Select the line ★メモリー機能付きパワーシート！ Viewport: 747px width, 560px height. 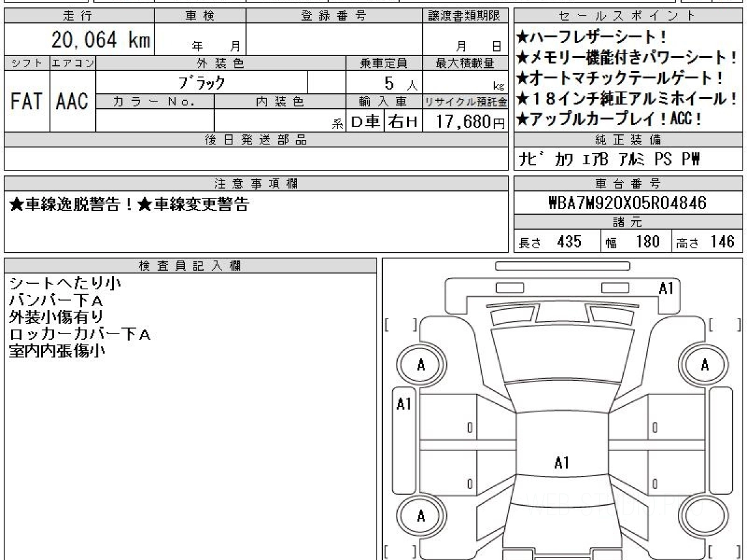[x=627, y=58]
